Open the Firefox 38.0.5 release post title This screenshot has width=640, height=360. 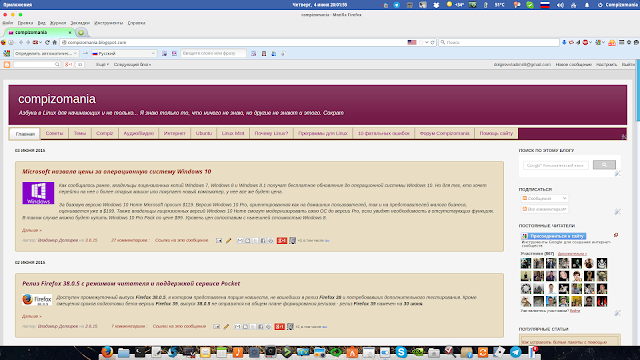point(131,284)
